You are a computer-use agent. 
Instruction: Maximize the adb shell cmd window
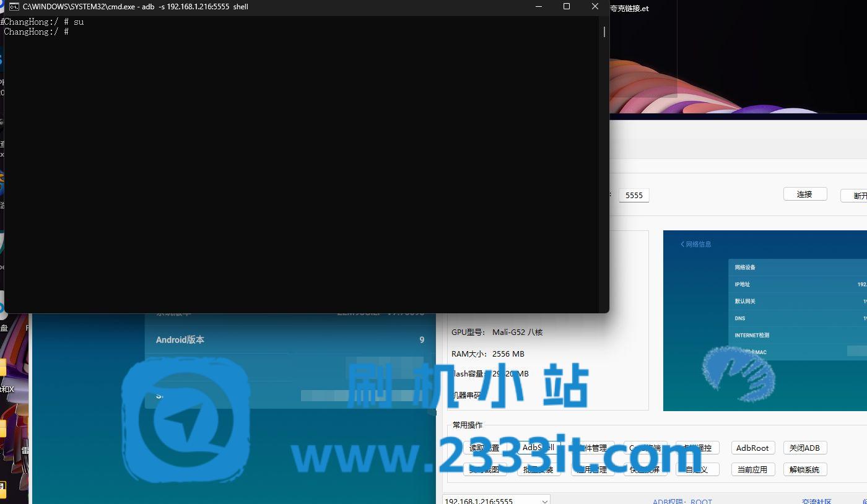point(567,7)
